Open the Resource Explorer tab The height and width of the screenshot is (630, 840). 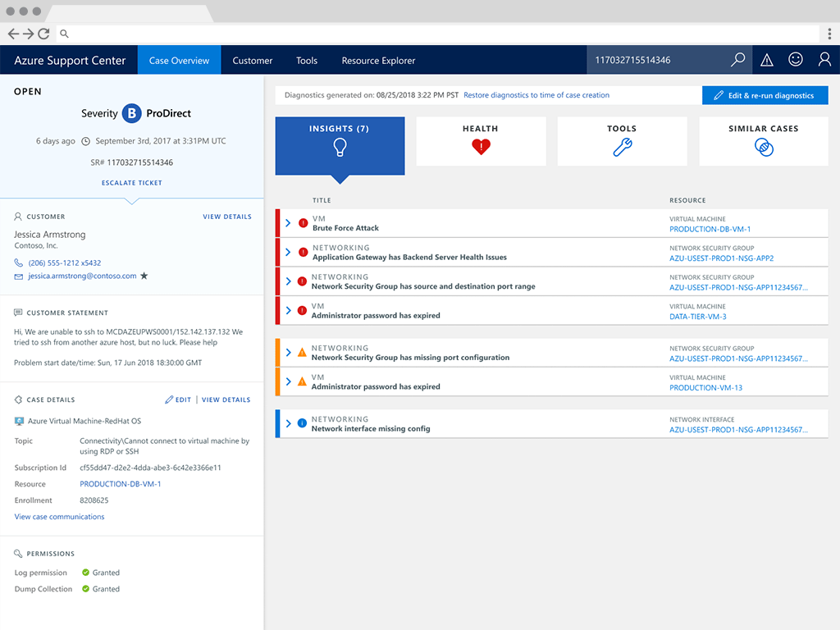(x=378, y=60)
